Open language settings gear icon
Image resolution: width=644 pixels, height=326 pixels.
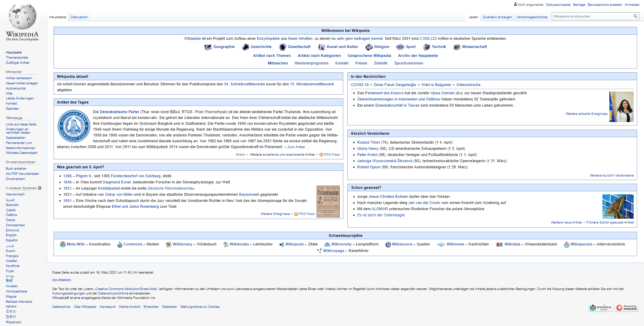pos(39,188)
